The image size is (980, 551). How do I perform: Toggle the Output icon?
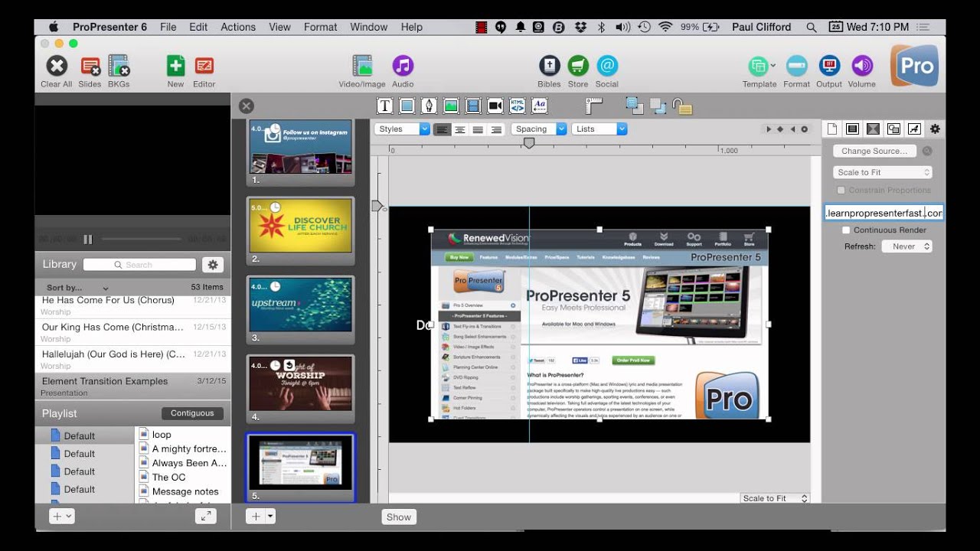[x=829, y=67]
